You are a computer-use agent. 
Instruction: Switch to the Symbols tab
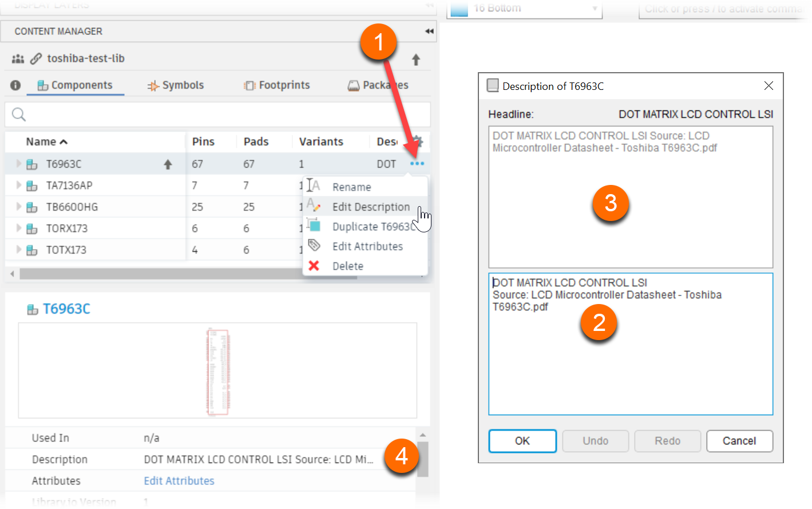pos(175,85)
